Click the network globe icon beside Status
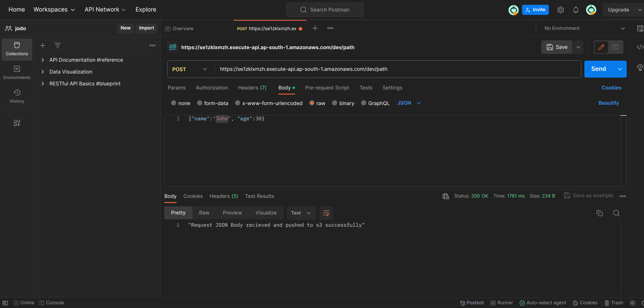 [446, 196]
